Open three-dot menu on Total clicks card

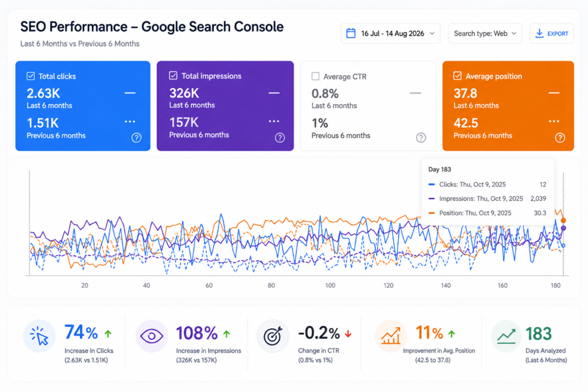130,122
